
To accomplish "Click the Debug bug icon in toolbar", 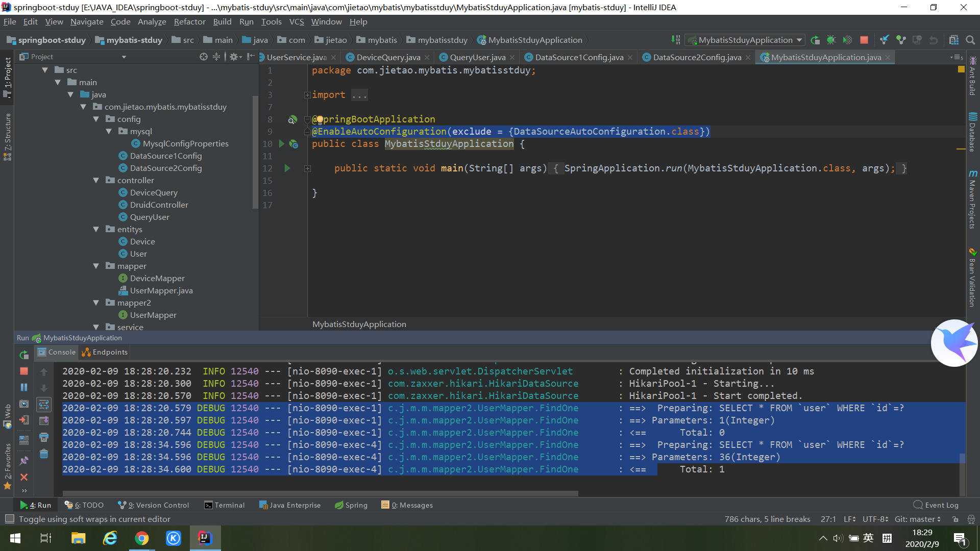I will (831, 40).
